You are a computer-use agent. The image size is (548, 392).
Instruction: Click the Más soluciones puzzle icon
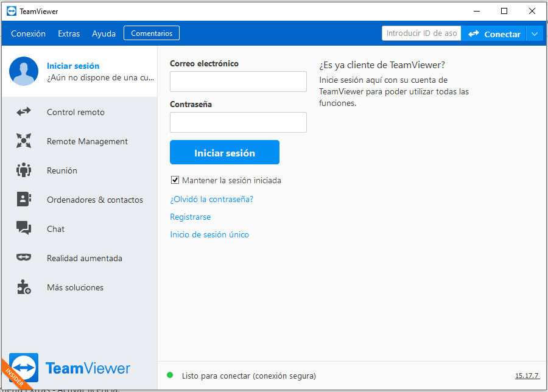pos(24,287)
